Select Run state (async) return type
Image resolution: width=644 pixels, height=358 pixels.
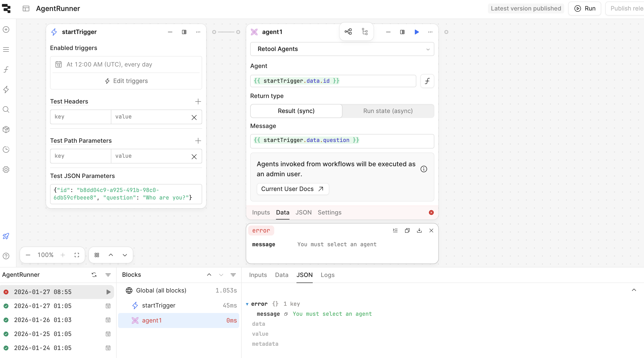[388, 111]
